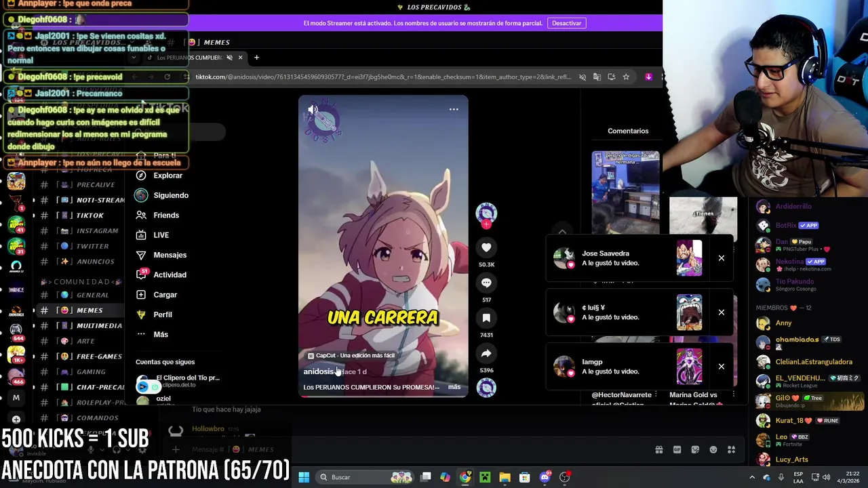
Task: Switch to the Comentarios tab
Action: coord(628,131)
